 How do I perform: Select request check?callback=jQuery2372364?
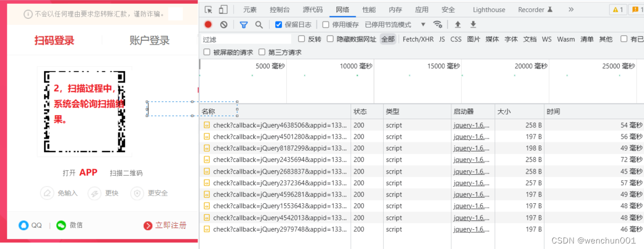click(422, 183)
